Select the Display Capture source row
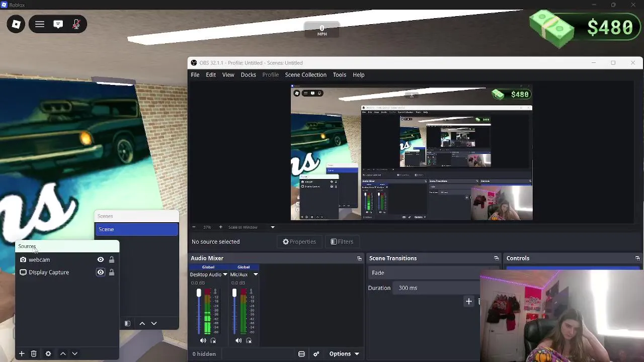Viewport: 644px width, 362px height. (x=67, y=273)
